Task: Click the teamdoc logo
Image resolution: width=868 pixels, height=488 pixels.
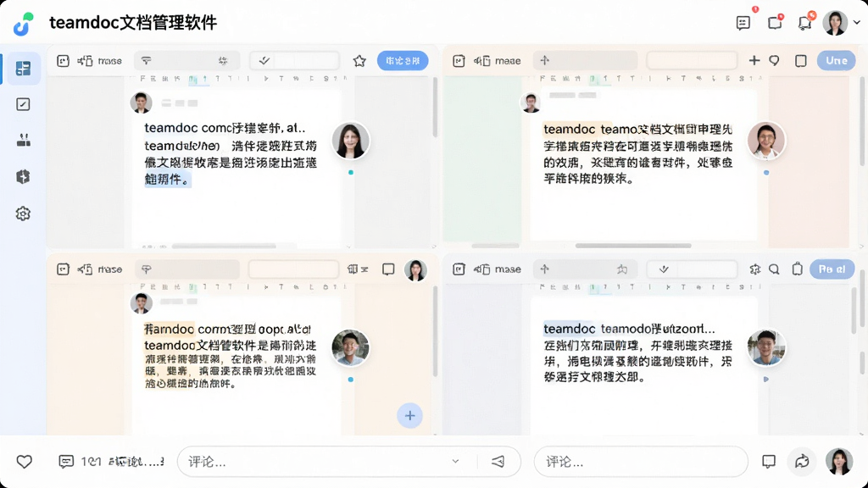Action: (x=24, y=24)
